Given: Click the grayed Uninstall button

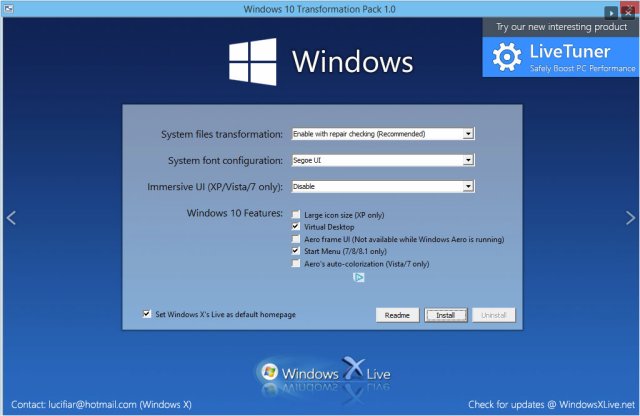Looking at the screenshot, I should click(x=494, y=315).
